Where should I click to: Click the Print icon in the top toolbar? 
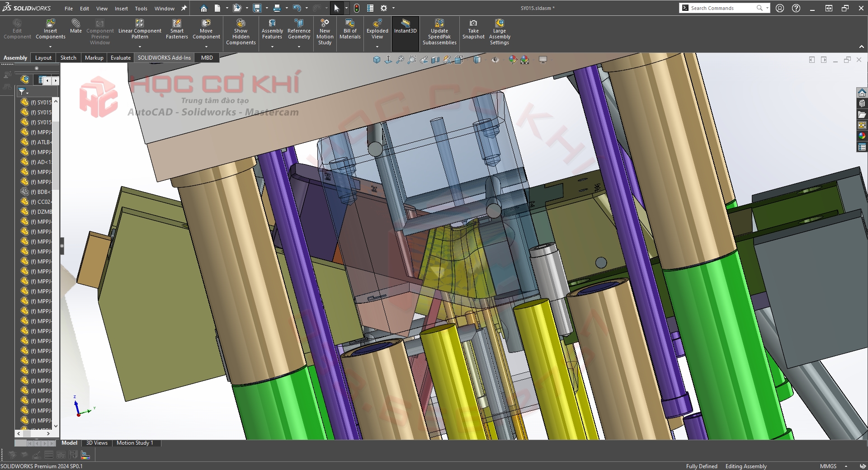(277, 8)
